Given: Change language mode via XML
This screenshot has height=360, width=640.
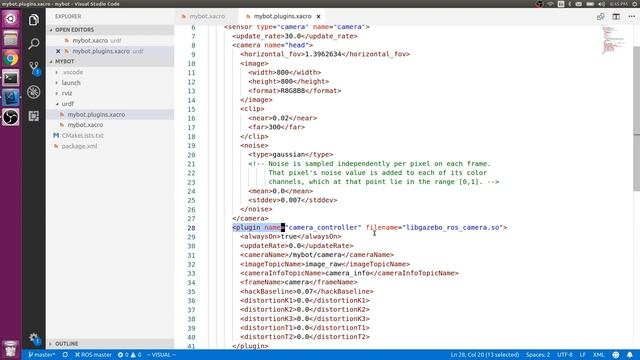Looking at the screenshot, I should point(598,355).
